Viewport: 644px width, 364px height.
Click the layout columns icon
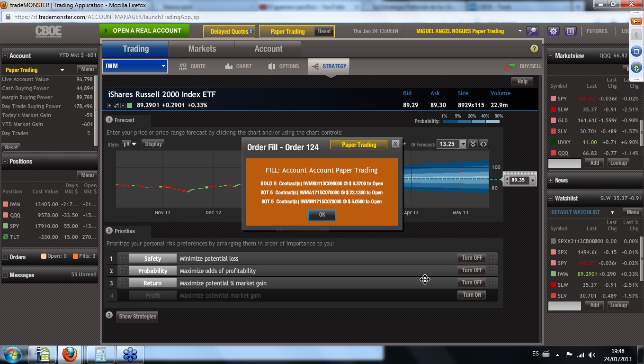pyautogui.click(x=571, y=31)
